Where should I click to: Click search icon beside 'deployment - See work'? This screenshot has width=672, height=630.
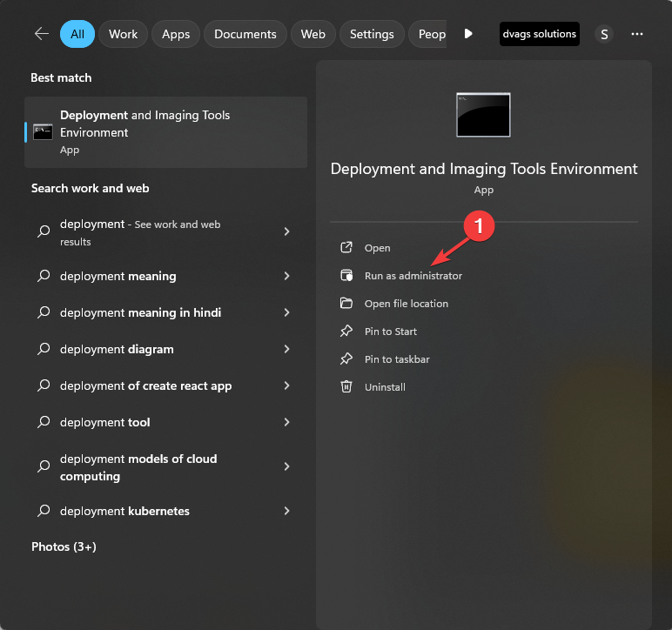(x=44, y=231)
